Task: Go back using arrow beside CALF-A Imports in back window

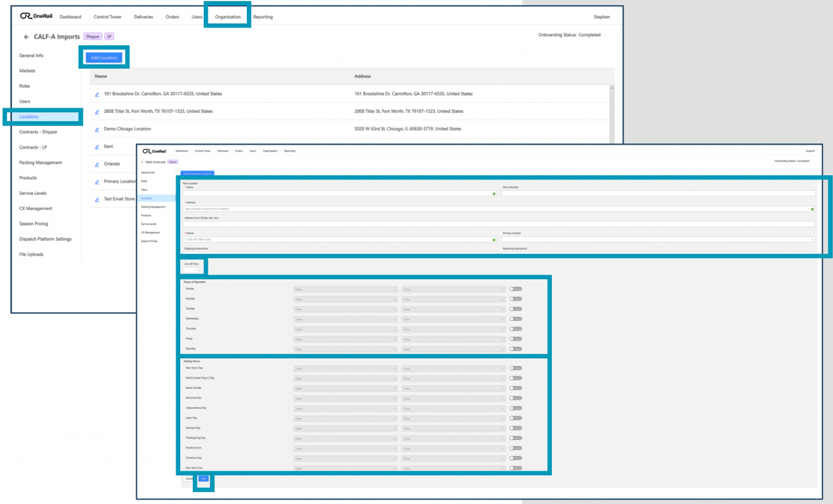Action: 26,37
